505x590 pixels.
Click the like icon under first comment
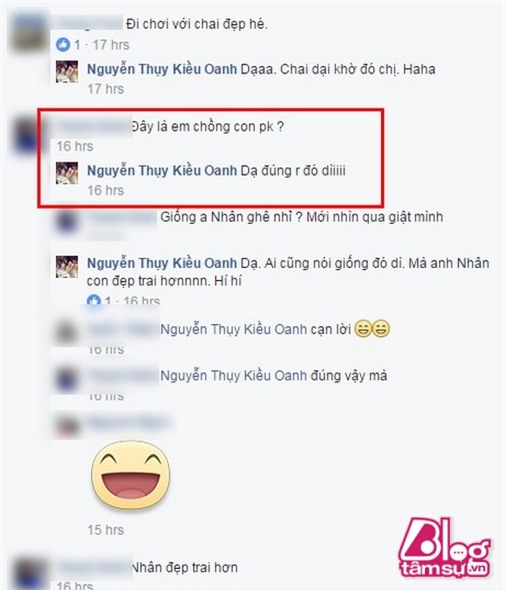tap(63, 45)
